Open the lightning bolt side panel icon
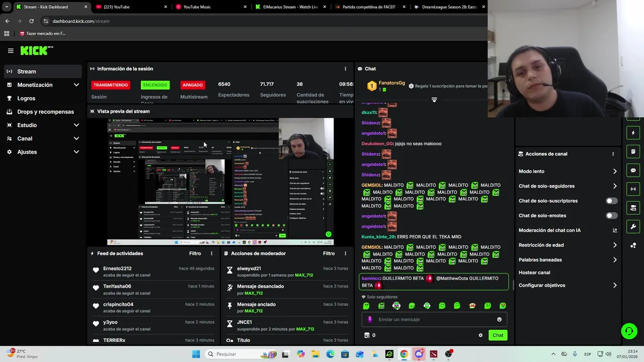The width and height of the screenshot is (644, 362). [633, 133]
